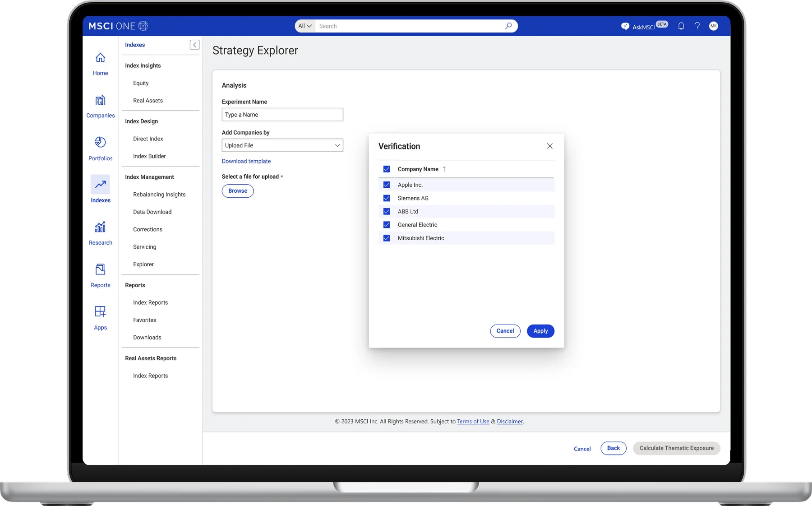812x506 pixels.
Task: Uncheck the Siemens AG checkbox
Action: pyautogui.click(x=387, y=198)
